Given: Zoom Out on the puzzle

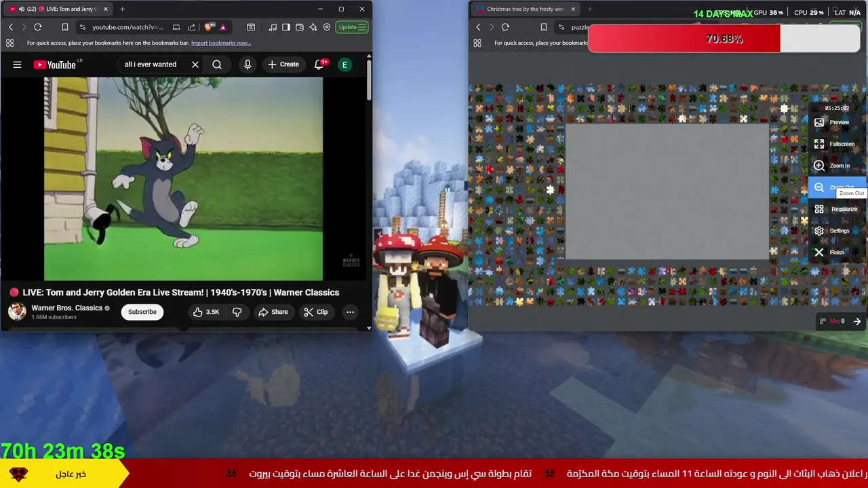Looking at the screenshot, I should [x=837, y=188].
